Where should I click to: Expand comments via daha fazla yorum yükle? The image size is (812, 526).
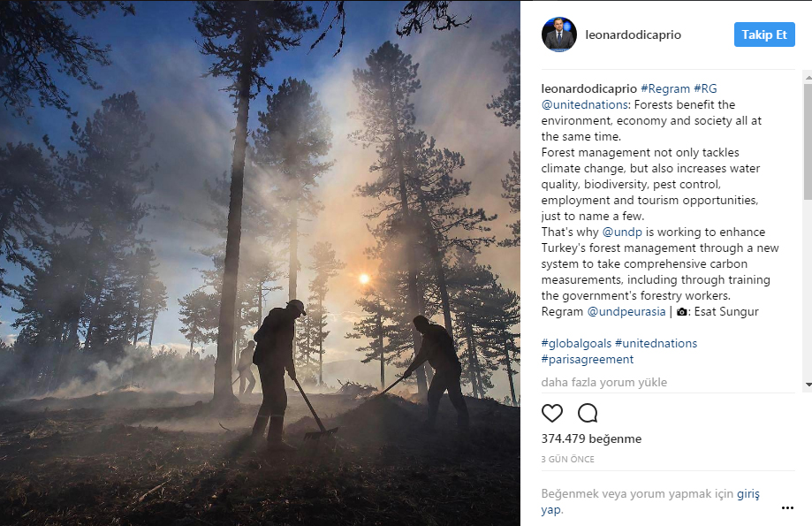pos(603,383)
